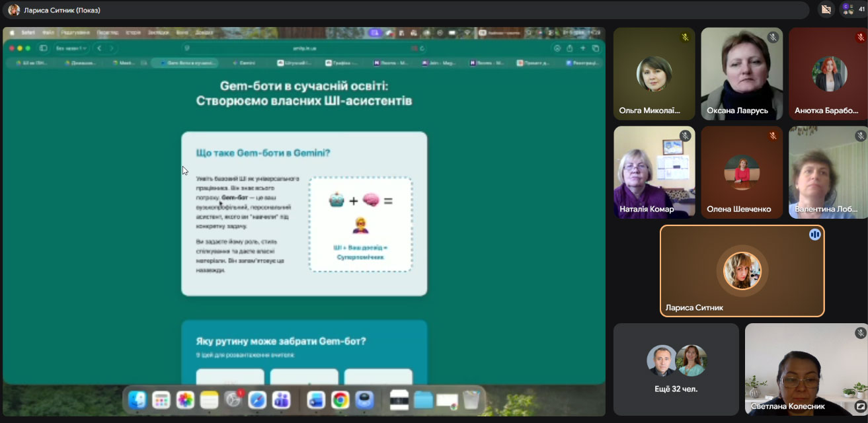Open Google Chrome from the Dock
The image size is (868, 423).
pyautogui.click(x=340, y=399)
